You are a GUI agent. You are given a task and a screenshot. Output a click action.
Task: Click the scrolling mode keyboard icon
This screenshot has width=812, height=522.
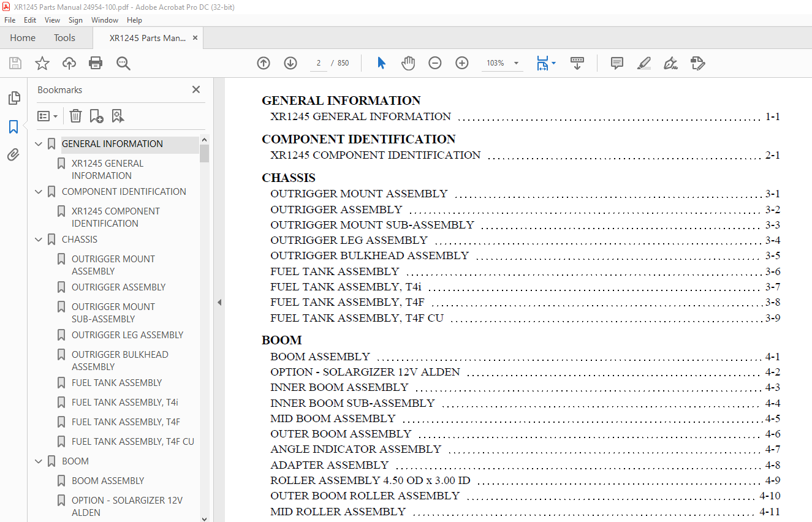[577, 63]
